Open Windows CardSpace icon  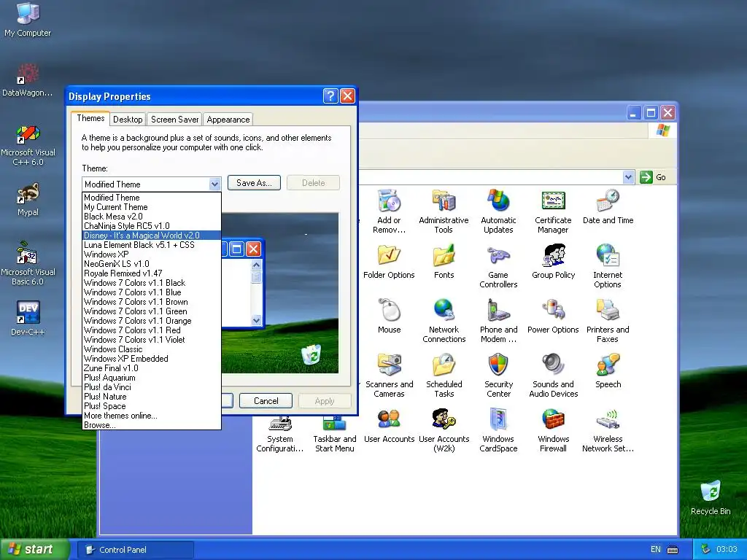[x=498, y=430]
